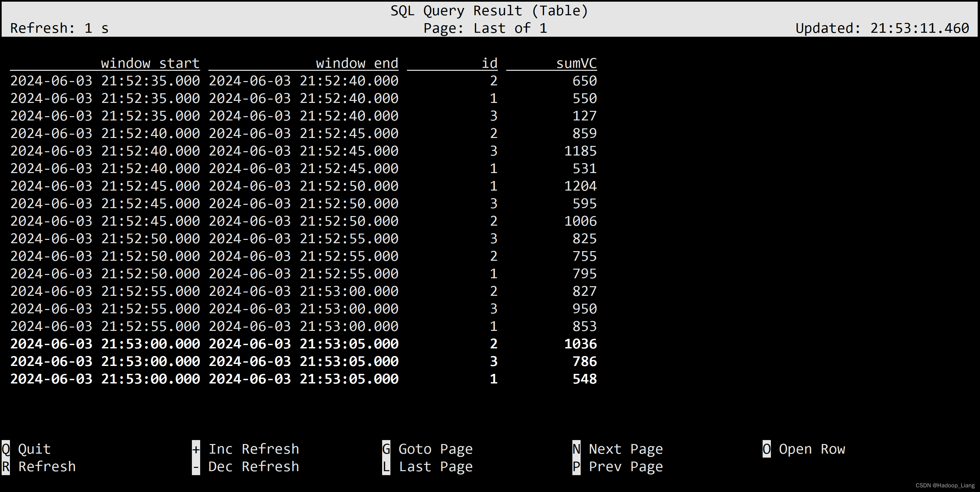Screen dimensions: 980x492
Task: Click the 'SQL Query Result (Table)' title
Action: click(x=490, y=11)
